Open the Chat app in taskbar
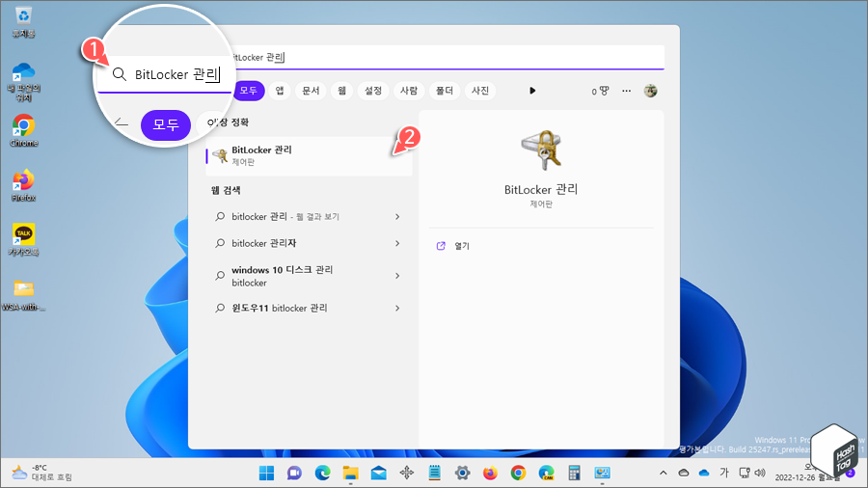Image resolution: width=868 pixels, height=488 pixels. point(294,474)
